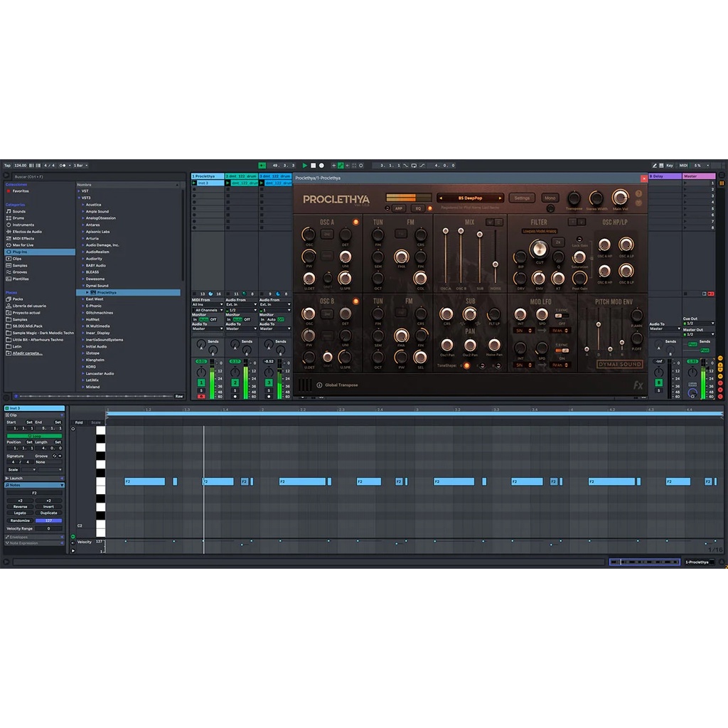
Task: Open the Max for Live category
Action: click(x=23, y=245)
